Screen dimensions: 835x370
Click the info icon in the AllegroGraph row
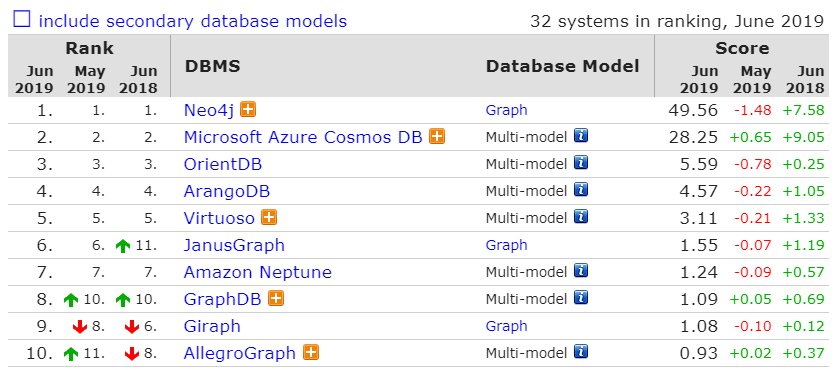point(581,352)
